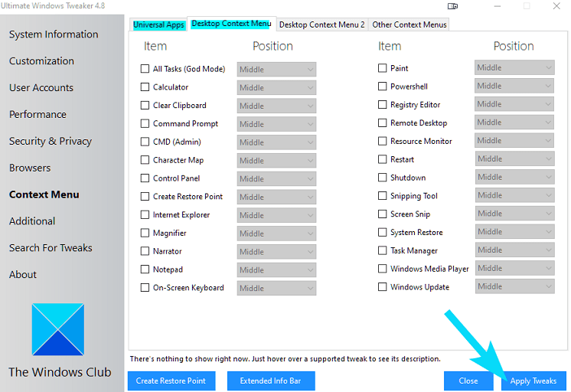This screenshot has width=571, height=392.
Task: Tick the Powershell checkbox
Action: coord(383,87)
